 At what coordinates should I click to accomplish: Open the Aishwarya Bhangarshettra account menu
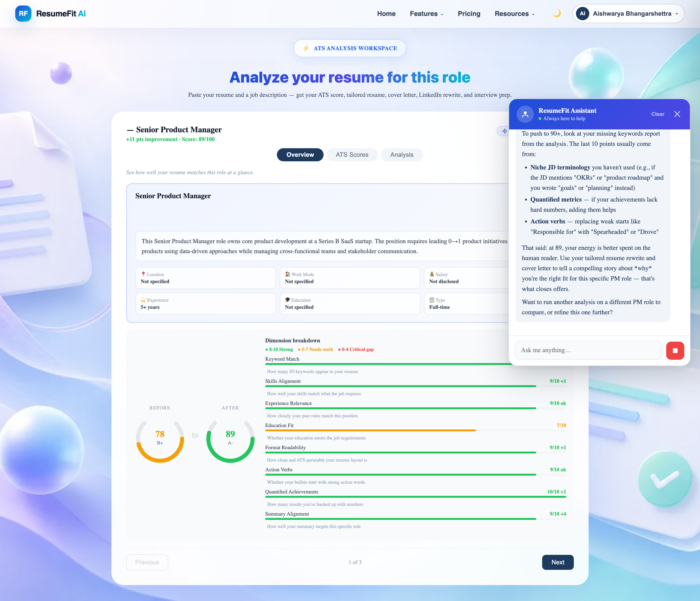pos(628,14)
